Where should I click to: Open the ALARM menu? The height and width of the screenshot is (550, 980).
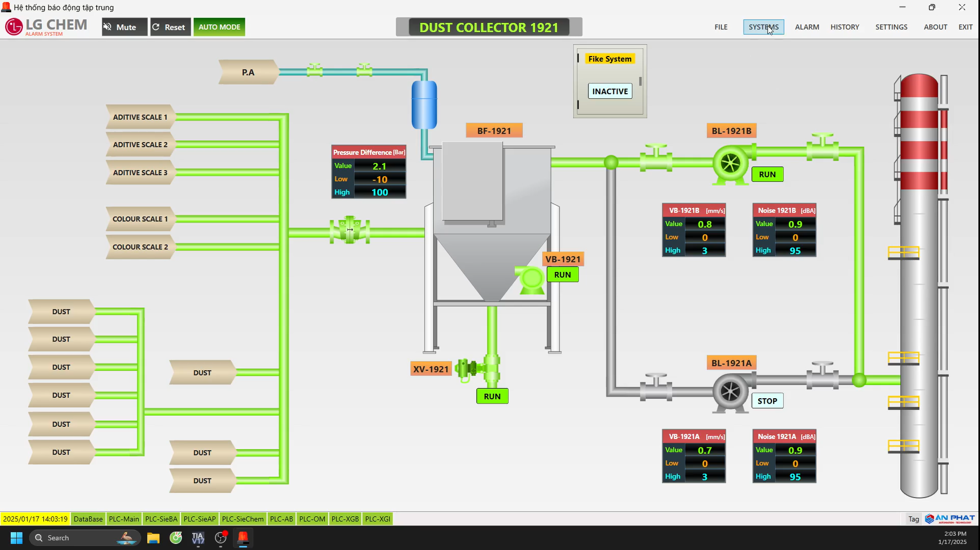pos(806,27)
